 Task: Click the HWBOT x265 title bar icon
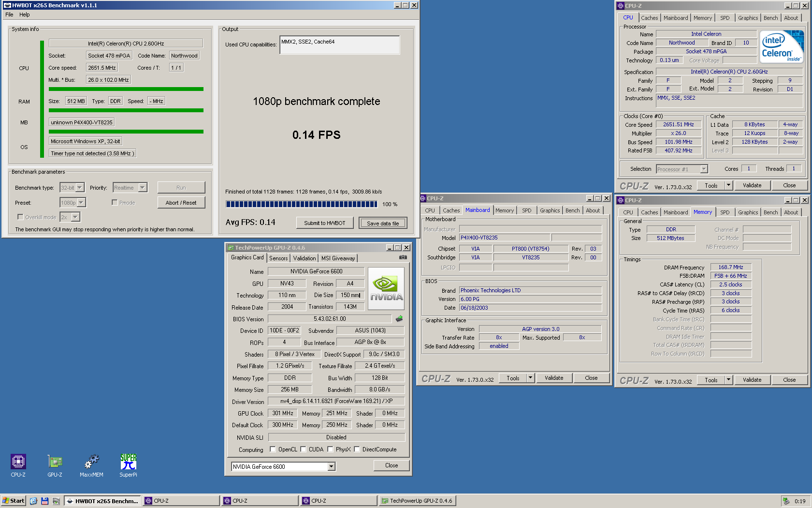coord(7,5)
